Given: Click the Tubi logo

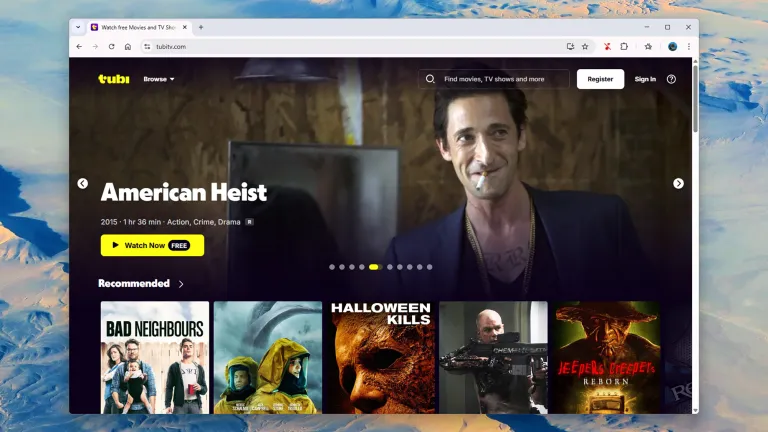Looking at the screenshot, I should pyautogui.click(x=113, y=79).
